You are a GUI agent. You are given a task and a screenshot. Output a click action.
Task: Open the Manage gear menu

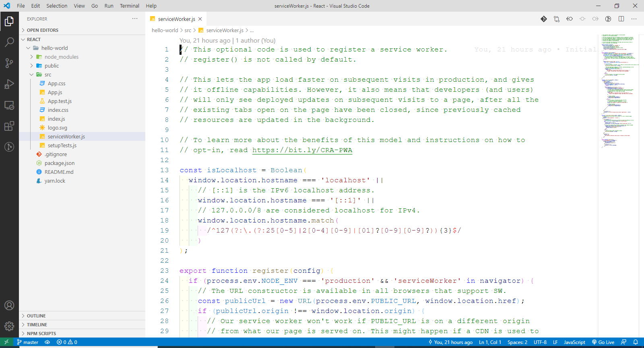tap(9, 326)
